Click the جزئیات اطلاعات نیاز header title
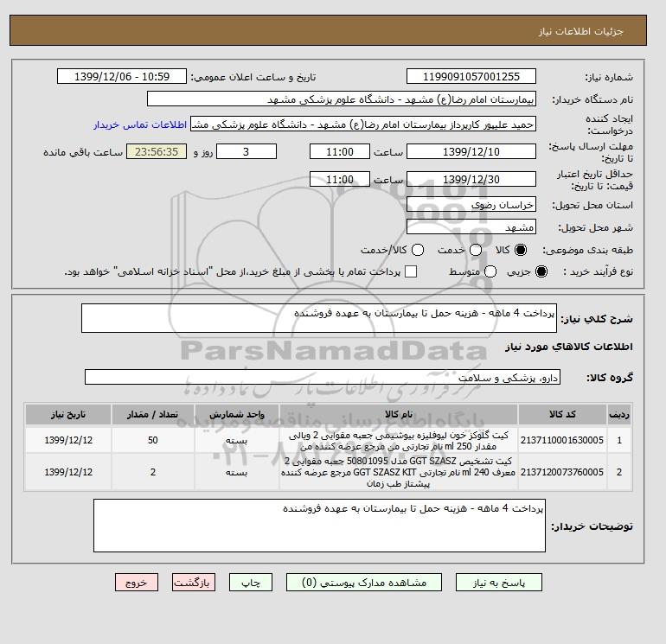Image resolution: width=666 pixels, height=644 pixels. (x=581, y=31)
